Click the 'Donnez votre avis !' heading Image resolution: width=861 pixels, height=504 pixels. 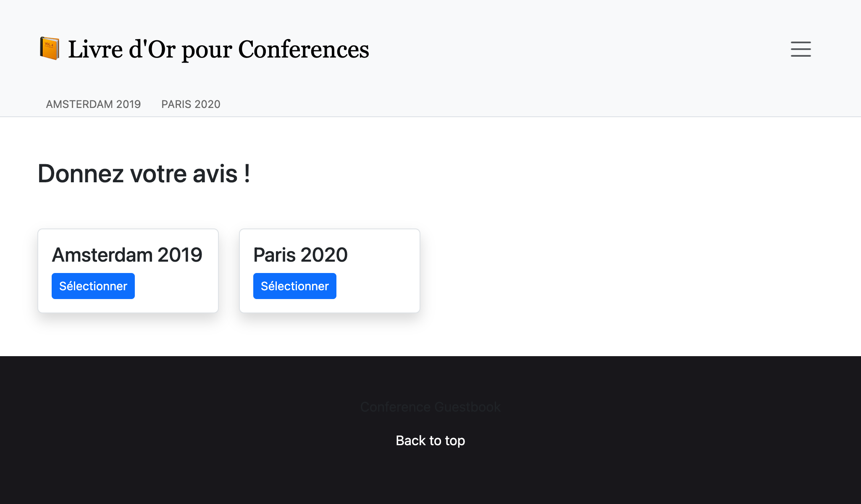[144, 173]
